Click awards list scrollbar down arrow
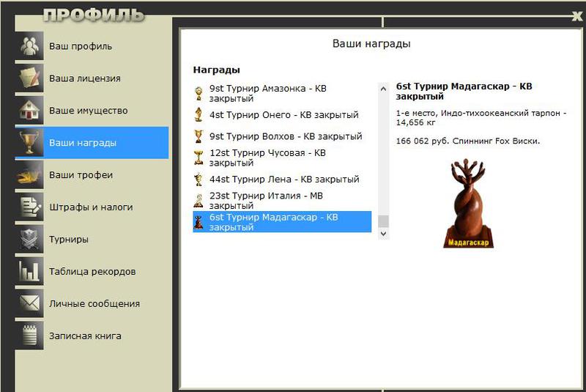This screenshot has height=392, width=586. tap(383, 234)
